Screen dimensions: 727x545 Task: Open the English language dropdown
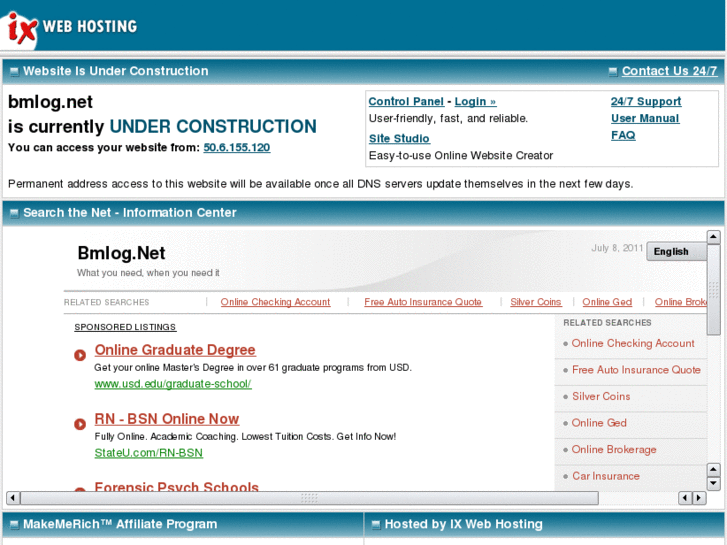coord(676,251)
